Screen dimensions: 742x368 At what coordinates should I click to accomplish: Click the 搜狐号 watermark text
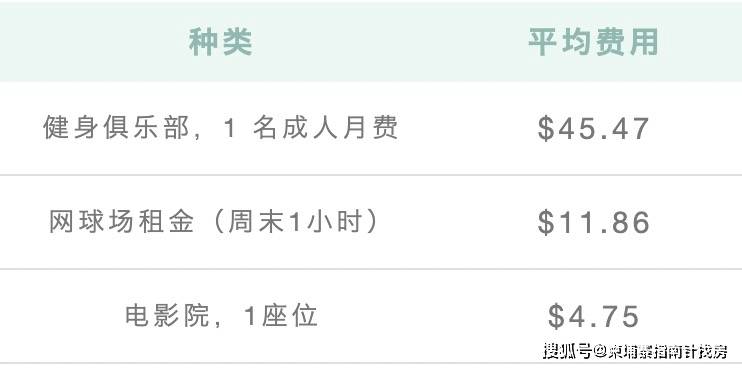click(568, 351)
